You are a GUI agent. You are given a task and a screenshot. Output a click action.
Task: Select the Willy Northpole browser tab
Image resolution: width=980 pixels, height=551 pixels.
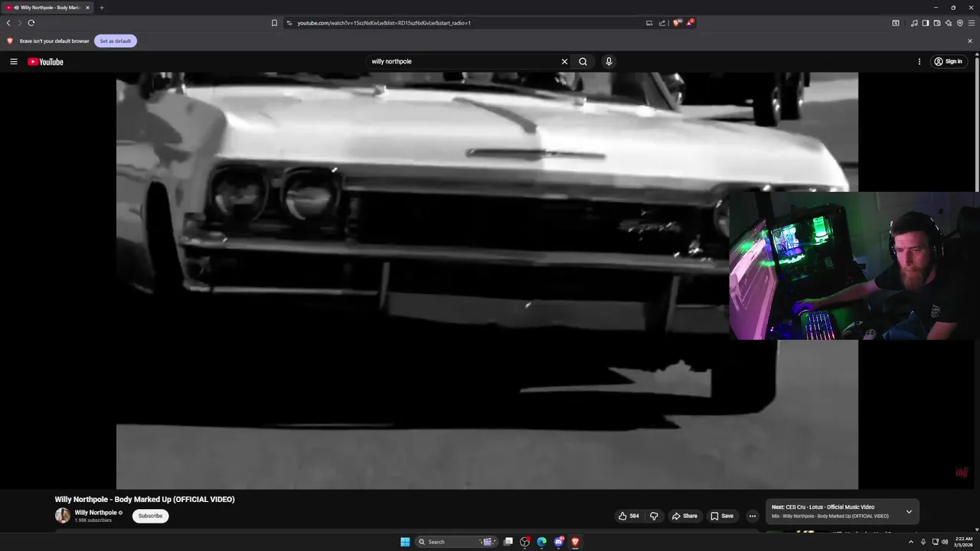click(46, 8)
